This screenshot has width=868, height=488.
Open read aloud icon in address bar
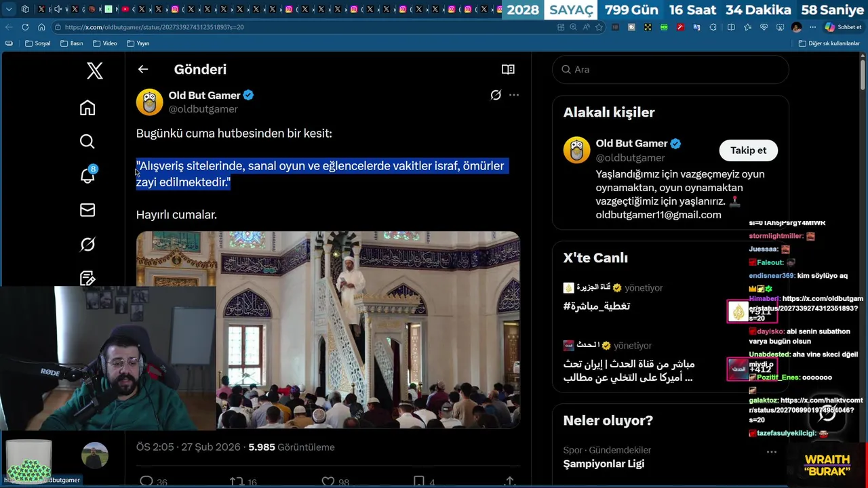(x=587, y=27)
